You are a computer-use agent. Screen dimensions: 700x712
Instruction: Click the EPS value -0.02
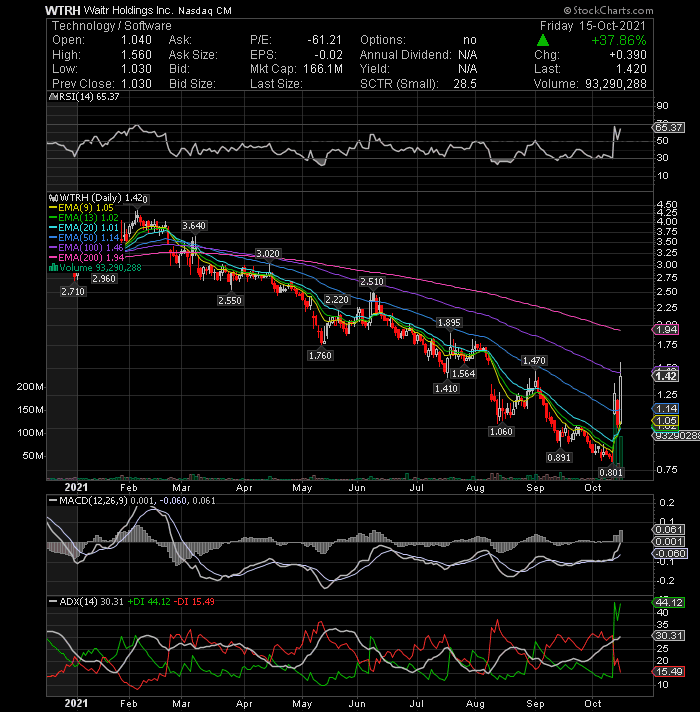328,55
